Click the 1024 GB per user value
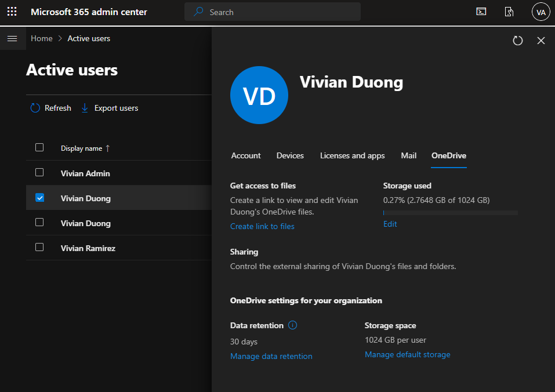555x392 pixels. coord(396,340)
